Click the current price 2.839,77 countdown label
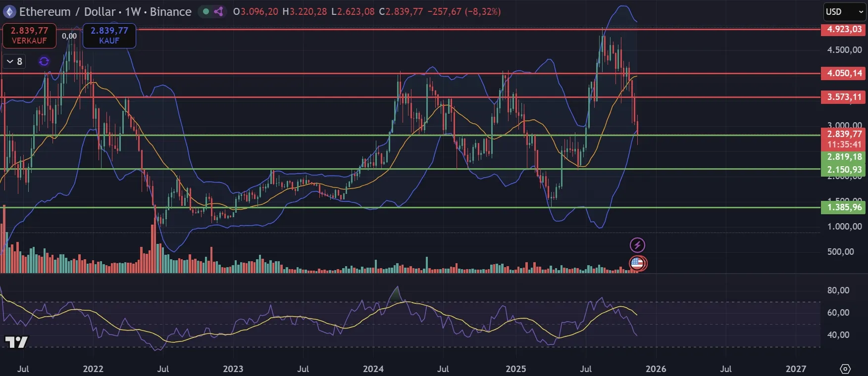This screenshot has height=376, width=868. 844,139
